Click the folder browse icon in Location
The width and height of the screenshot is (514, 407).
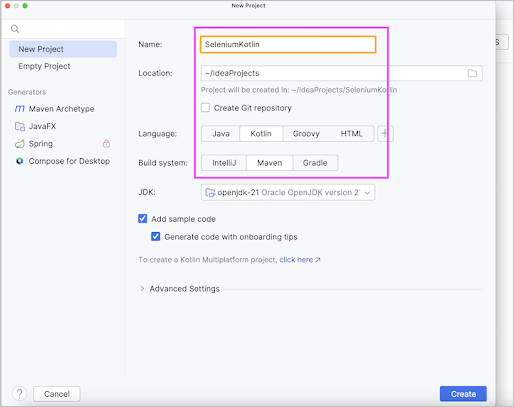(x=472, y=73)
